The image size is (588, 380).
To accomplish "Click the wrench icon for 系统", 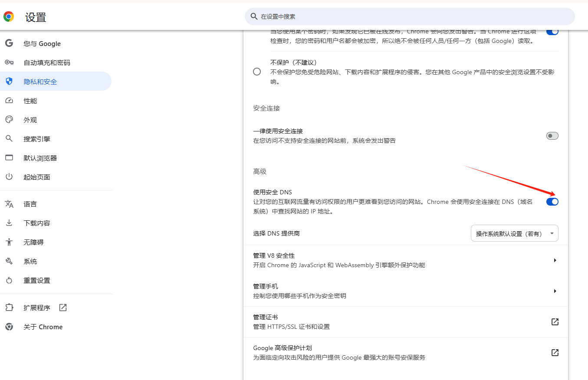I will pos(9,261).
